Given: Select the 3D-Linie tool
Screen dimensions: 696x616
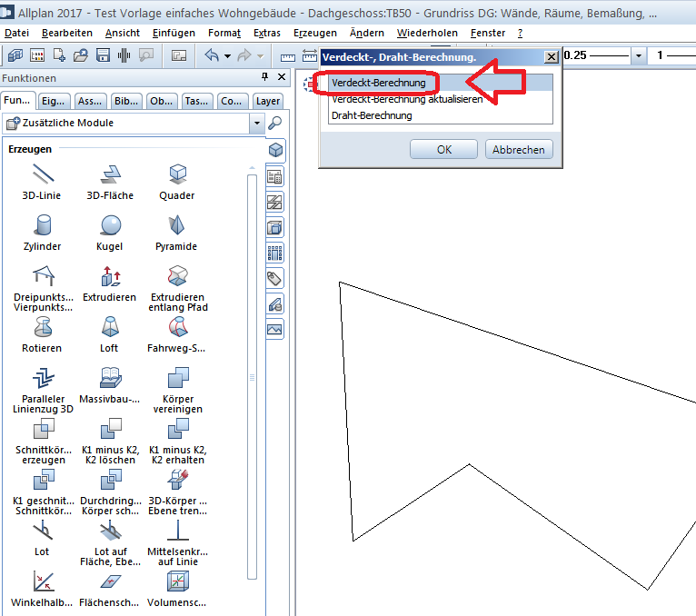Looking at the screenshot, I should 44,174.
